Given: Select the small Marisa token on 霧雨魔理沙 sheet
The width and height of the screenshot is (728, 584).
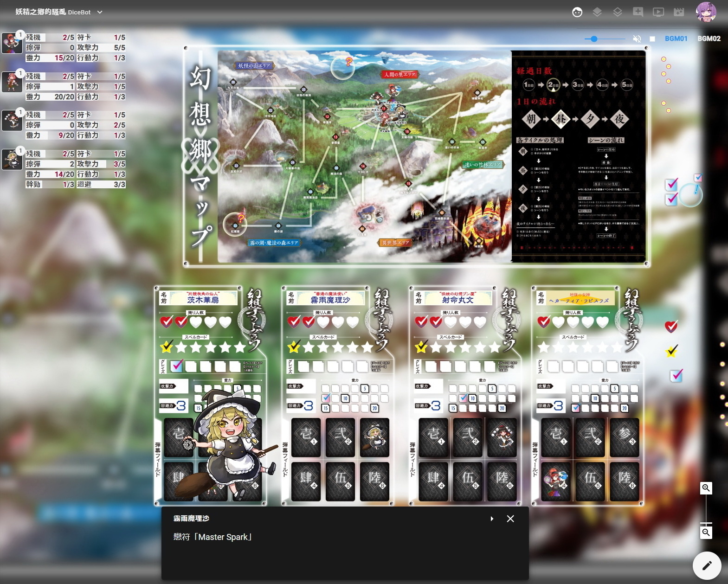Looking at the screenshot, I should tap(375, 438).
